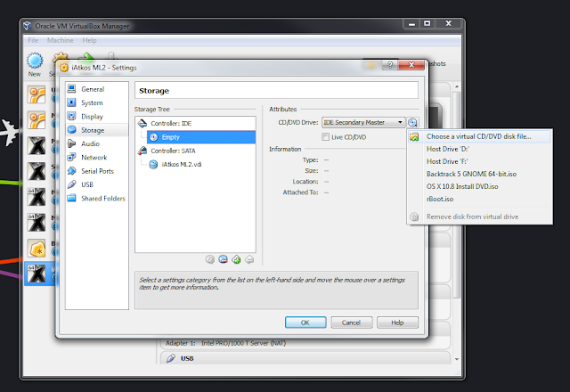Pick Backtrack 5 GNOME 64-bit.iso

pos(479,174)
